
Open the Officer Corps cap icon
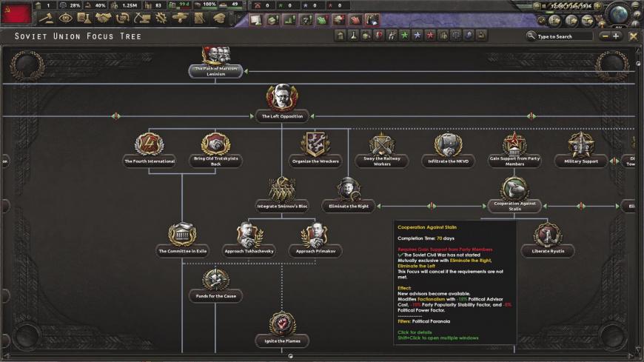tap(219, 19)
